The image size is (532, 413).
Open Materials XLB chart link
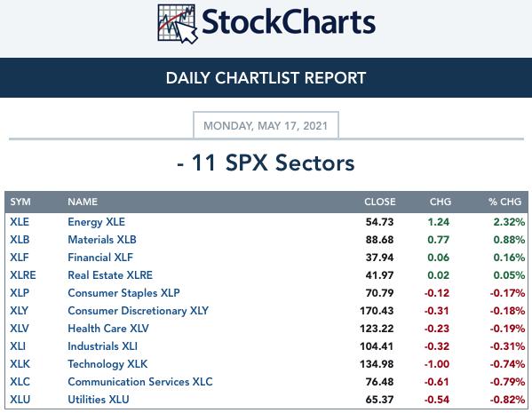point(102,240)
